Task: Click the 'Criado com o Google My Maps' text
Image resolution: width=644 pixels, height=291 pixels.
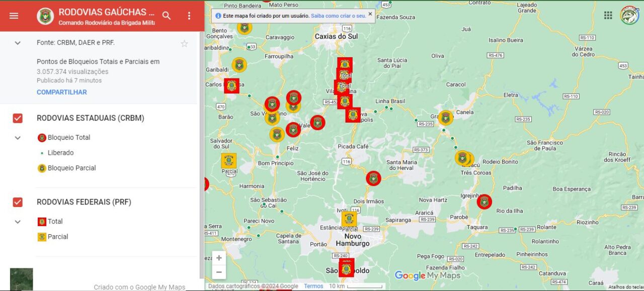Action: tap(139, 287)
